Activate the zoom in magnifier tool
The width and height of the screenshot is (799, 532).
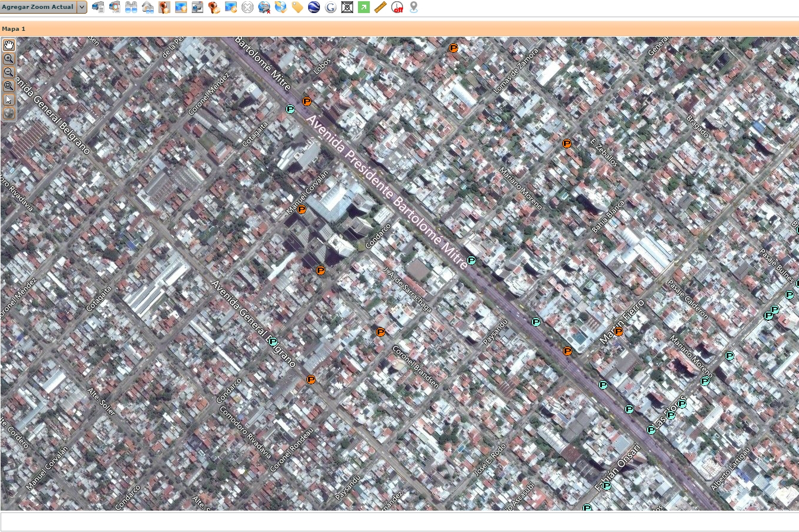click(x=9, y=59)
